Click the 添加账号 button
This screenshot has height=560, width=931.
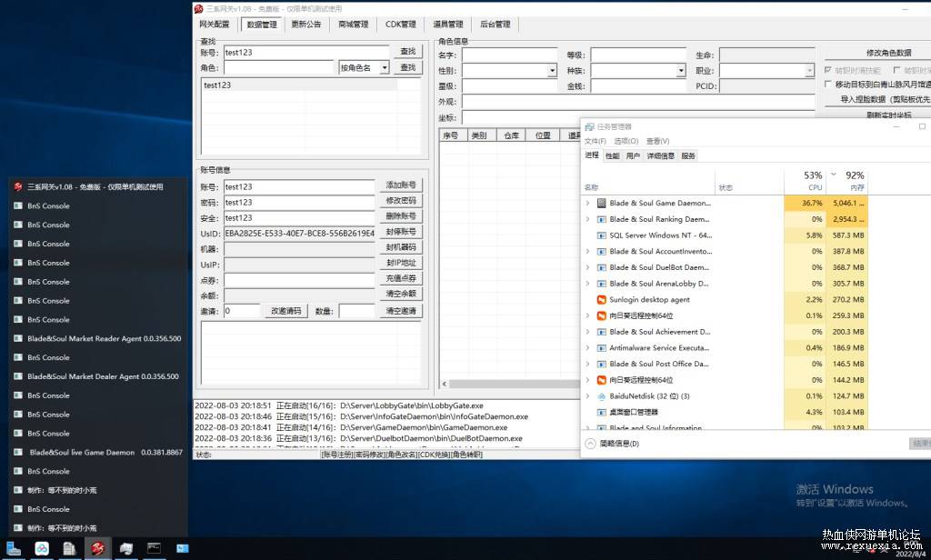(x=401, y=185)
